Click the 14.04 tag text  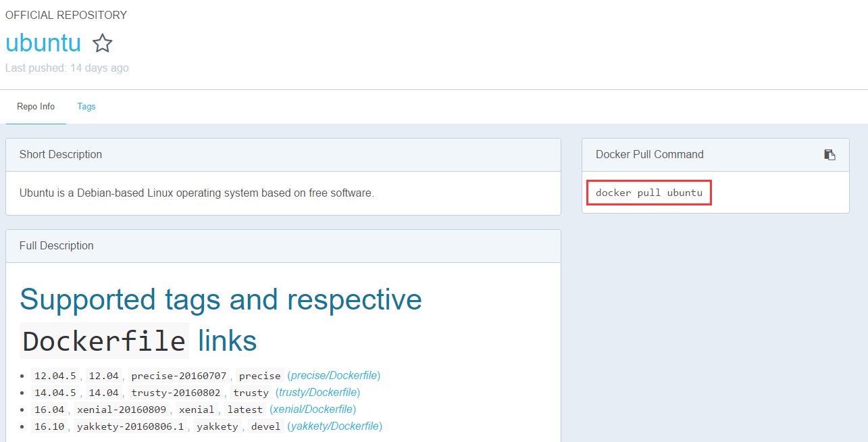point(103,393)
